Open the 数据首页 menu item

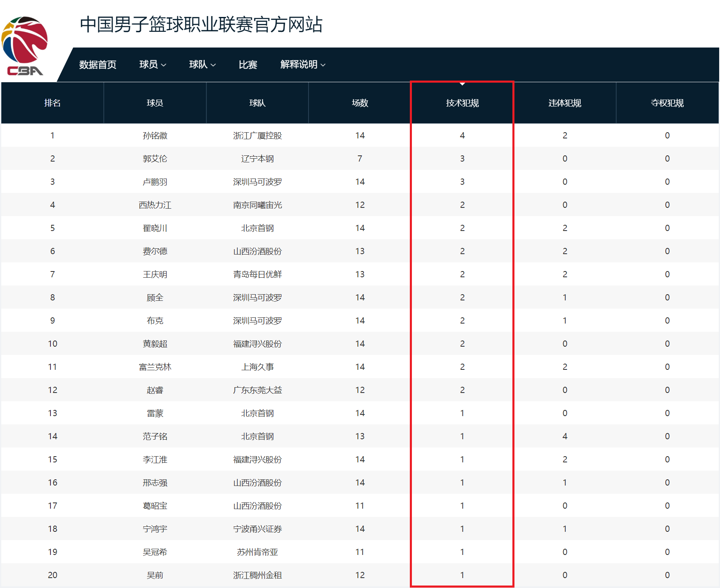click(98, 65)
